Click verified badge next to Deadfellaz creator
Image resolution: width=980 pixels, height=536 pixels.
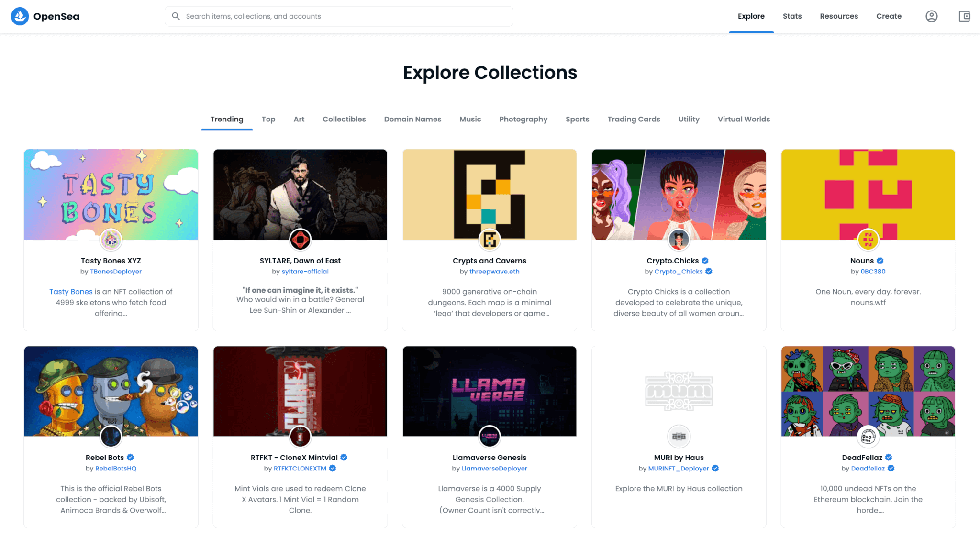891,469
